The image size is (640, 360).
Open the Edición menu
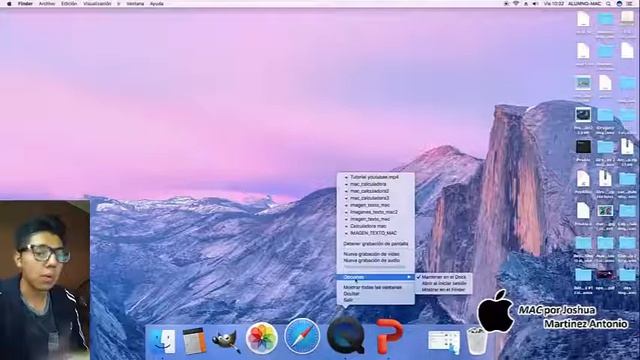(69, 4)
